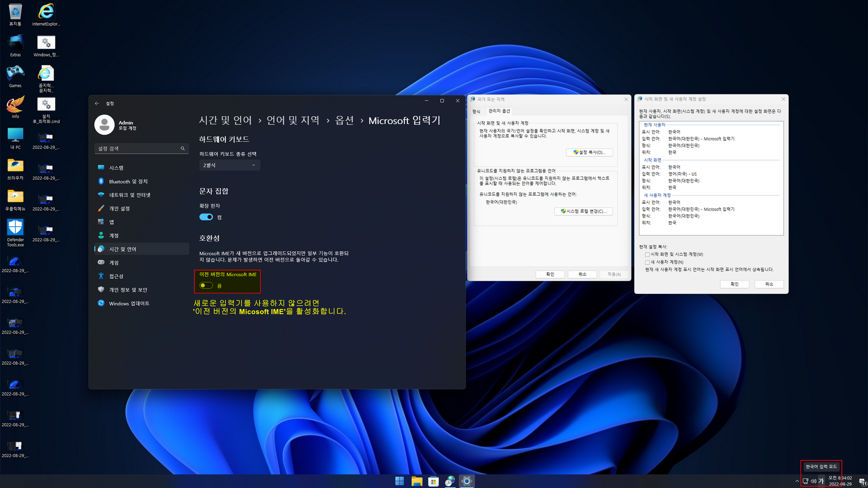The image size is (868, 488).
Task: Open the 우클릭메뉴 folder icon
Action: [15, 200]
